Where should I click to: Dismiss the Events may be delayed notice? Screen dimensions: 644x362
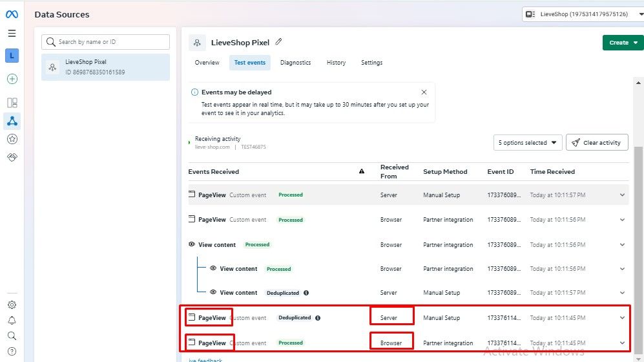click(x=424, y=92)
